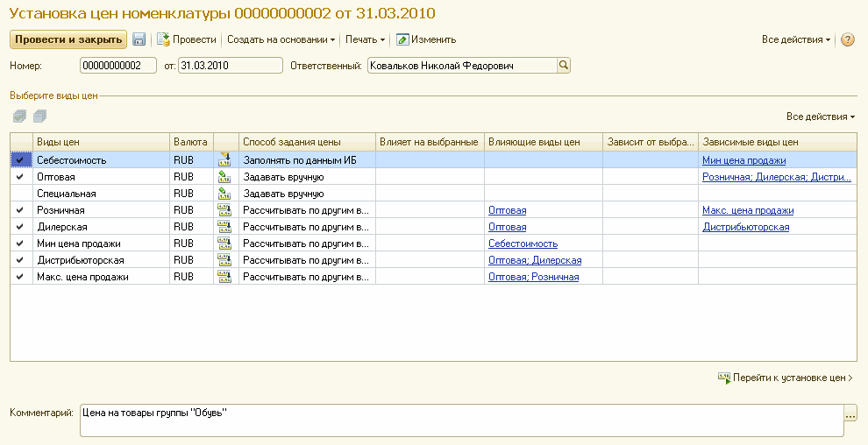Screen dimensions: 868x445
Task: Click the Провести и закрыть button
Action: coord(68,39)
